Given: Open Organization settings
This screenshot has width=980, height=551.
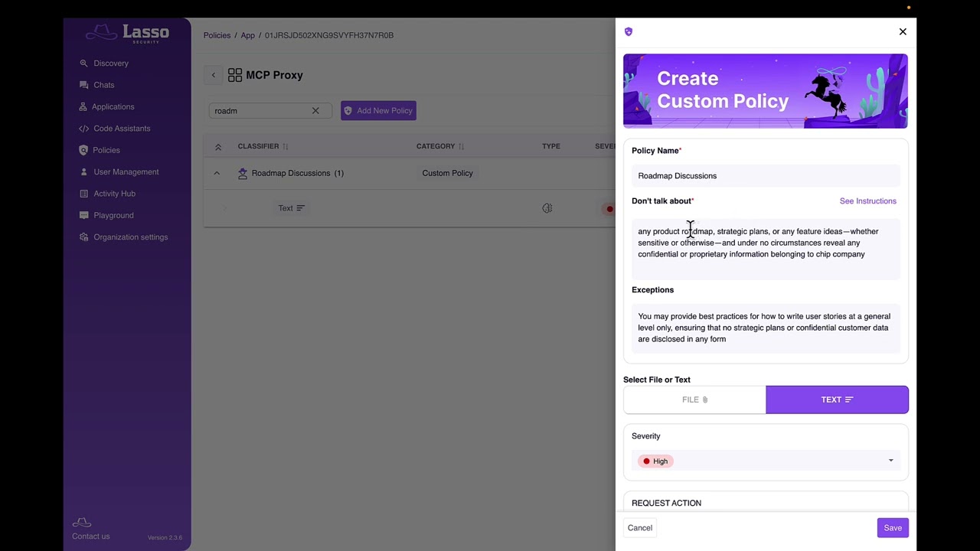Looking at the screenshot, I should (130, 237).
